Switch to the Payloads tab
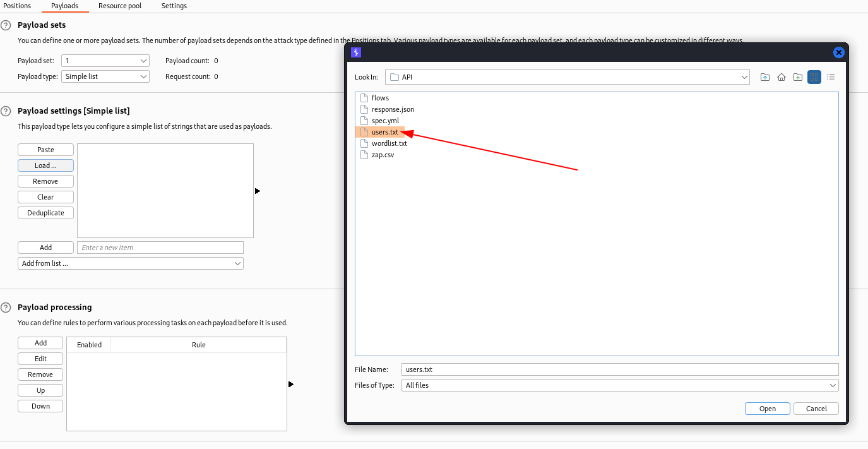Image resolution: width=868 pixels, height=449 pixels. coord(65,6)
